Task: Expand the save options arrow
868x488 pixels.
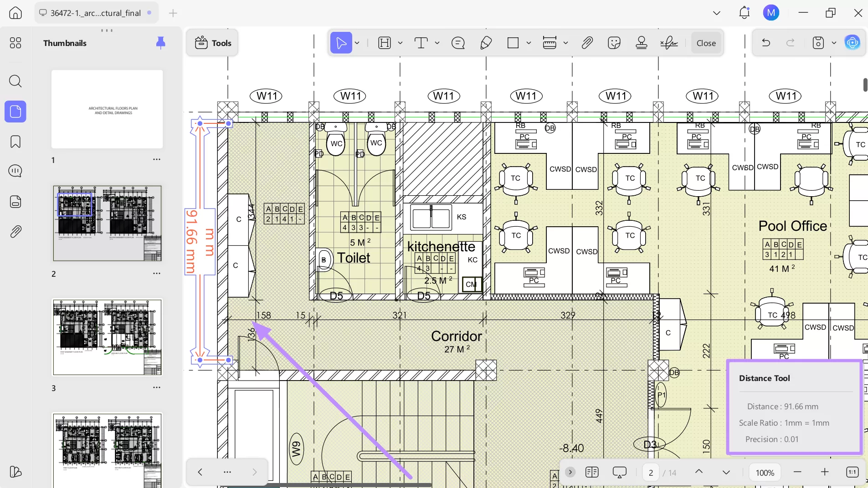Action: (x=834, y=43)
